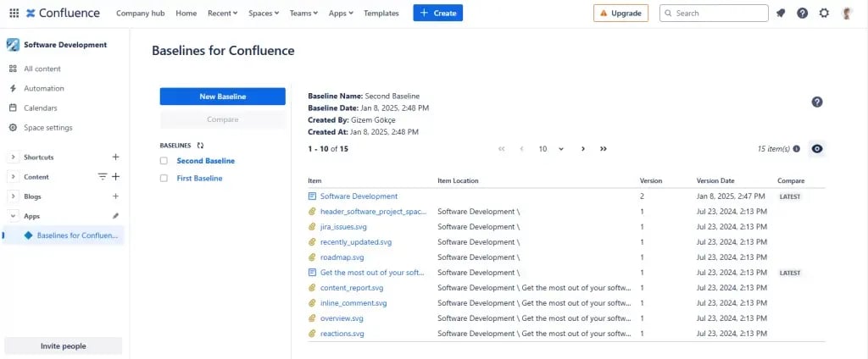Open the help question mark in top bar
The height and width of the screenshot is (359, 868).
pyautogui.click(x=802, y=14)
